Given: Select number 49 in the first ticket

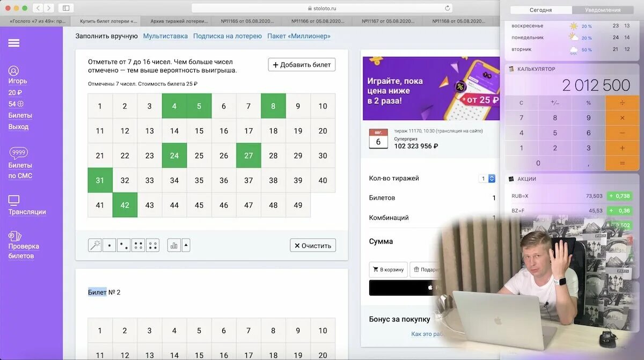Looking at the screenshot, I should tap(298, 205).
